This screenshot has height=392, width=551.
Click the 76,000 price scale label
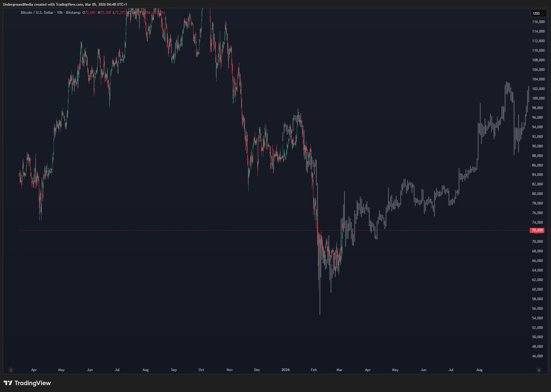click(538, 213)
